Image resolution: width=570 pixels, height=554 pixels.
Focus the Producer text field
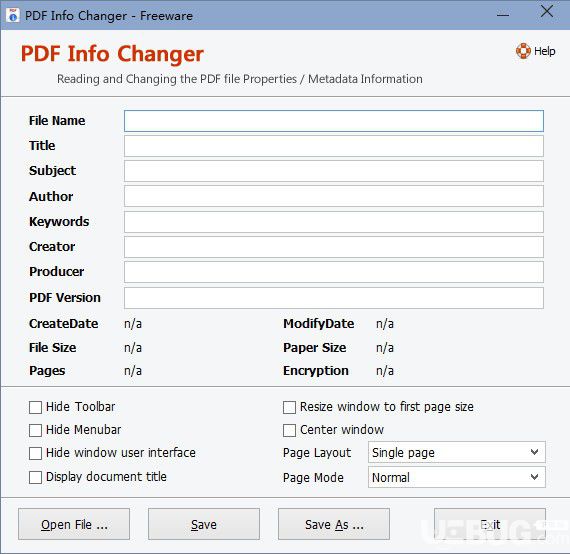click(334, 272)
